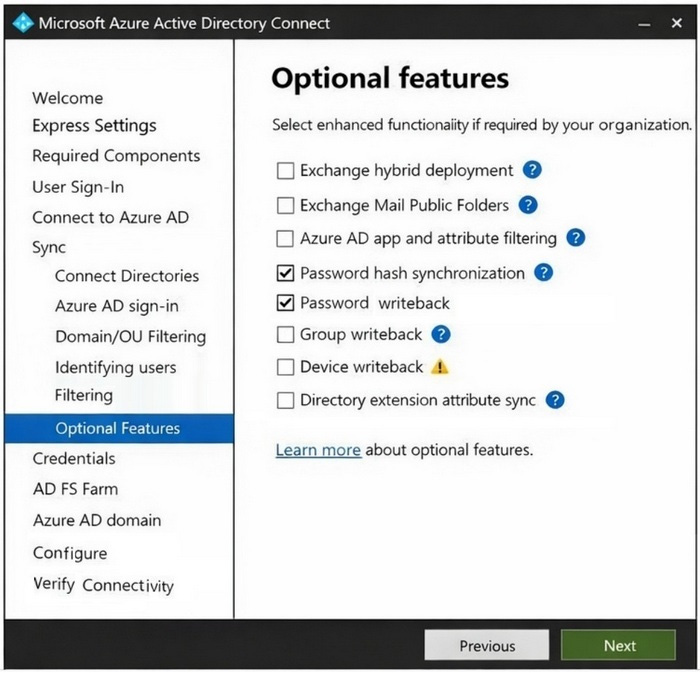
Task: Go to the Configure step
Action: click(x=70, y=553)
